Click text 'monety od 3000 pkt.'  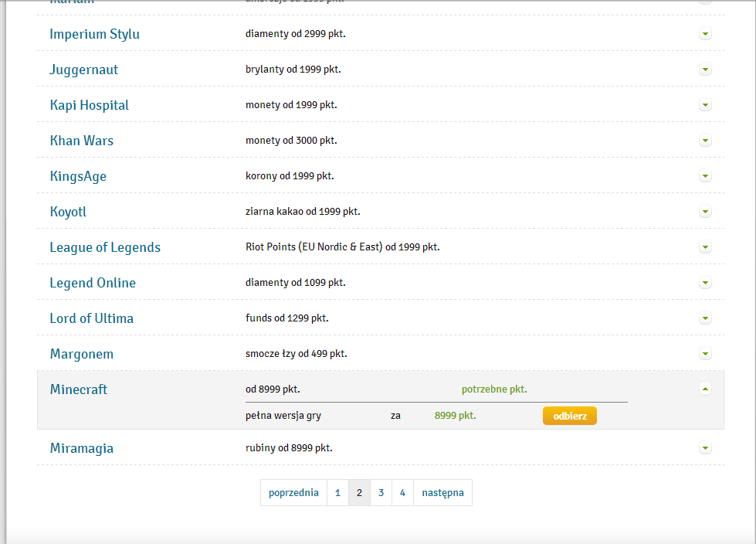291,141
